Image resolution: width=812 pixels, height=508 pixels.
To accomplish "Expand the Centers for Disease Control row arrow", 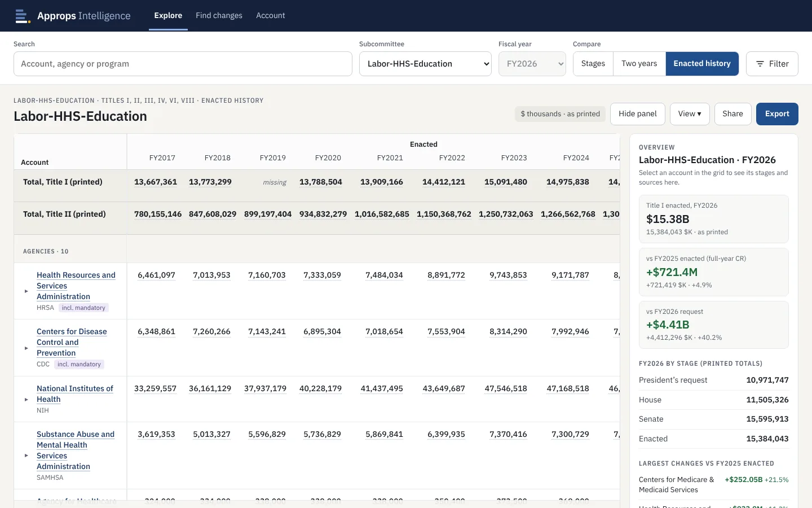I will tap(27, 348).
